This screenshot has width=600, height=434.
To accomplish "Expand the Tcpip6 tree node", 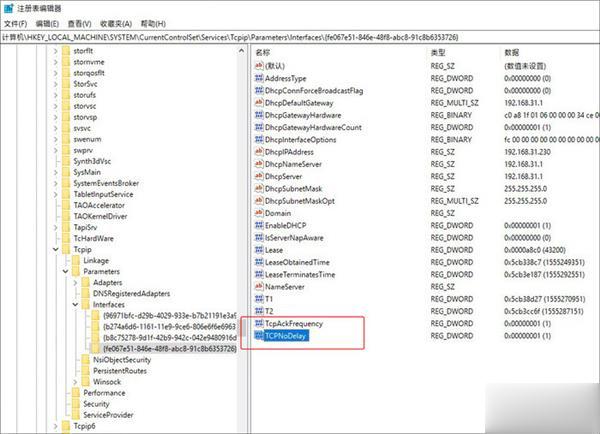I will pos(56,426).
